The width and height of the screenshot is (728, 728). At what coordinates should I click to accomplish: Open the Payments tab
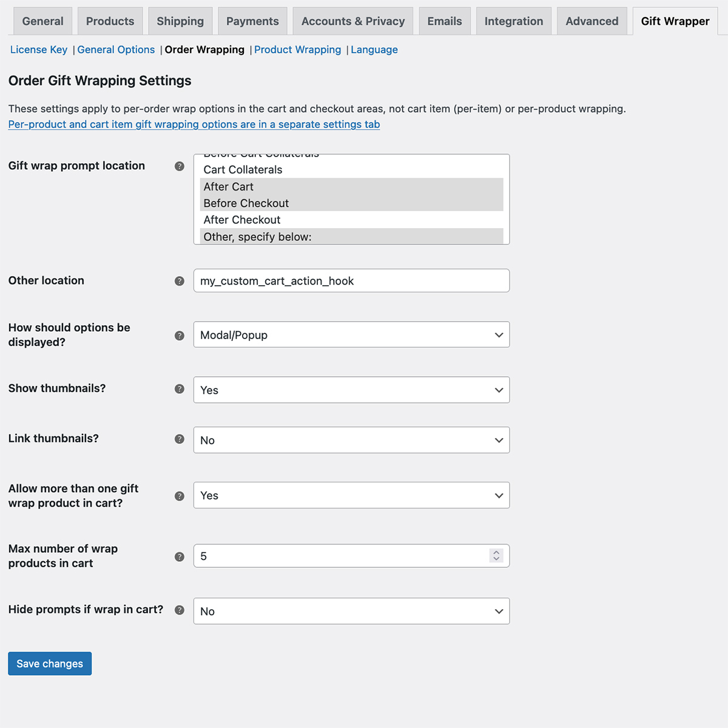(x=252, y=21)
